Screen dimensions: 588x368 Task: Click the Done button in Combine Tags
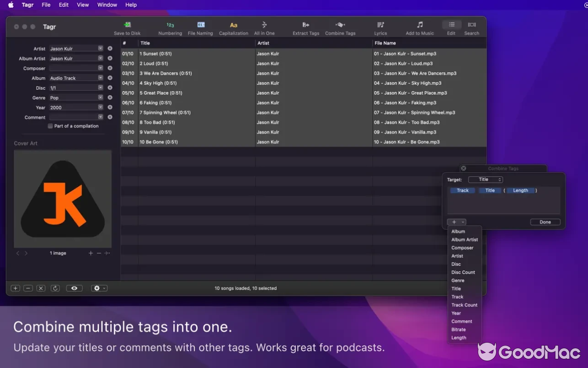pos(545,222)
